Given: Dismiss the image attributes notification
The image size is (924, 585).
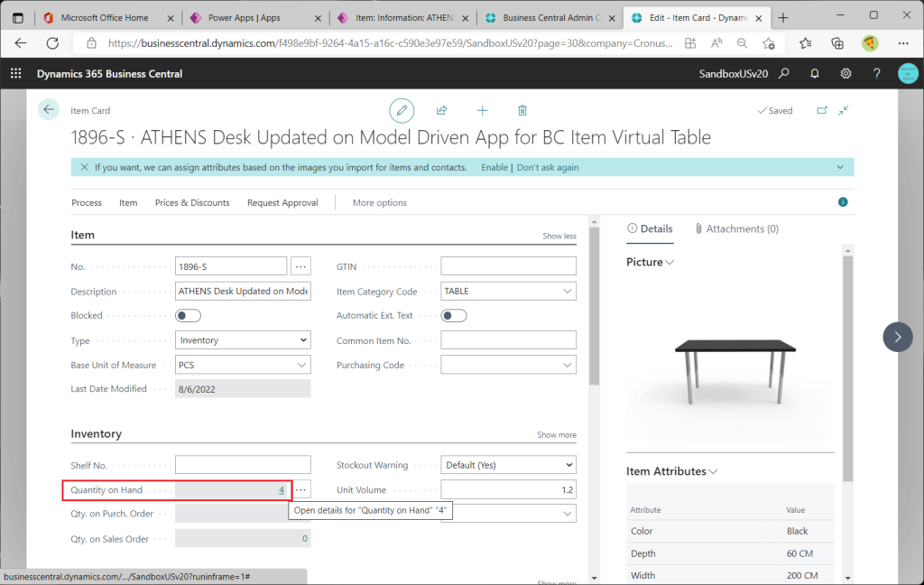Looking at the screenshot, I should pos(84,168).
